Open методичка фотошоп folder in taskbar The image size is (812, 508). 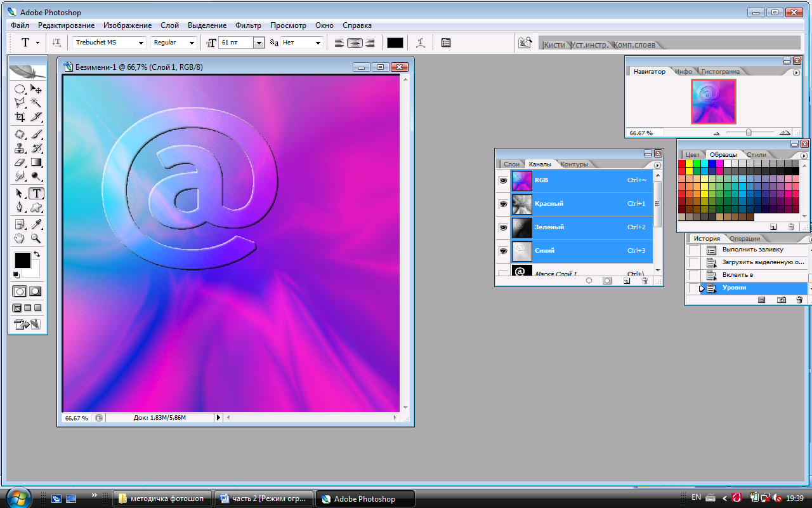pos(161,498)
